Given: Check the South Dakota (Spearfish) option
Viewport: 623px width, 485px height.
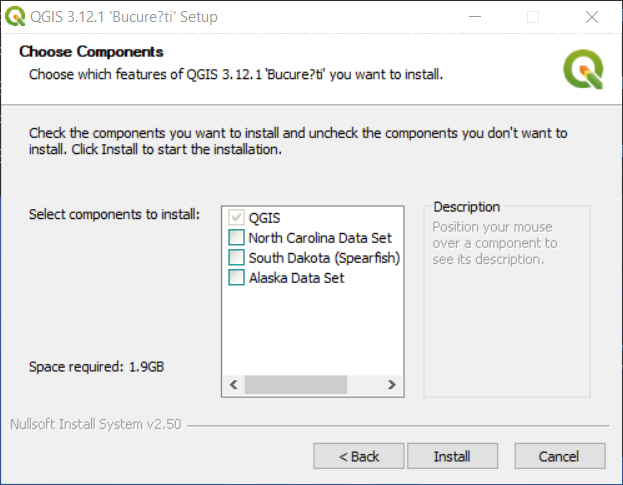Looking at the screenshot, I should point(236,257).
